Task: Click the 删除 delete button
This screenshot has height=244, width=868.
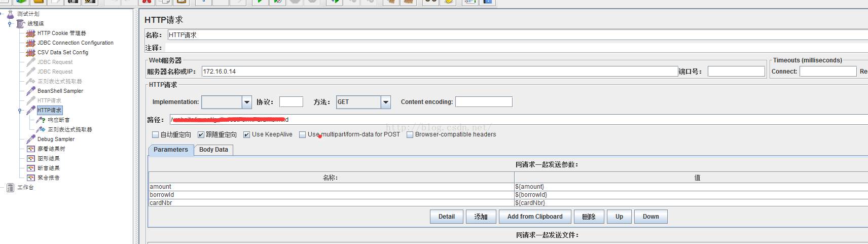Action: tap(589, 217)
